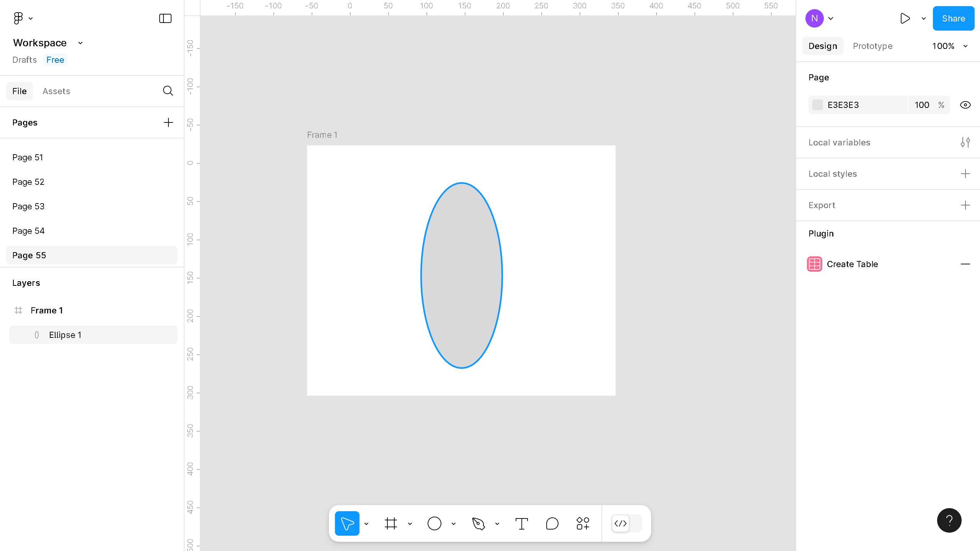Remove the Create Table plugin
The width and height of the screenshot is (980, 551).
[x=966, y=264]
